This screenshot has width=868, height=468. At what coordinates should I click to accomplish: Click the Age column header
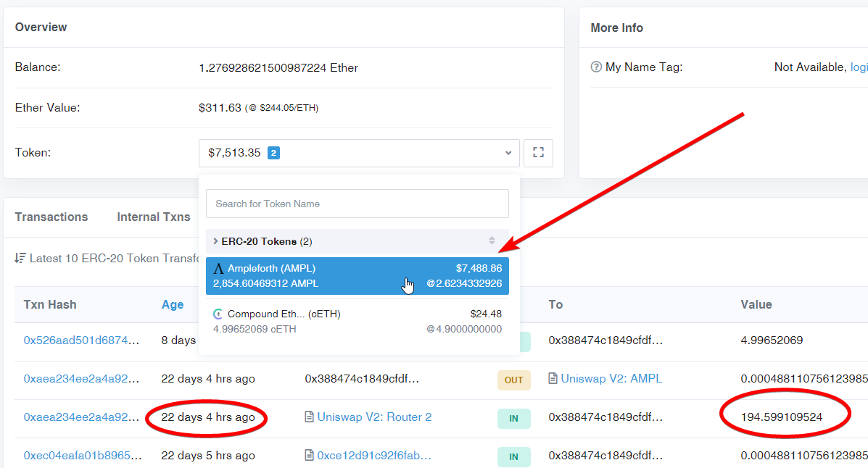(x=173, y=305)
